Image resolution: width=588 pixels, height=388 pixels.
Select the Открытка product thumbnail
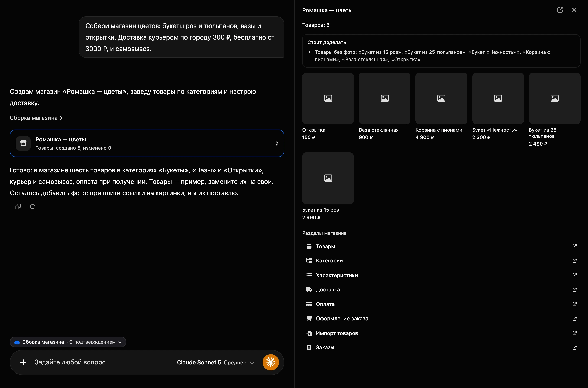[328, 98]
